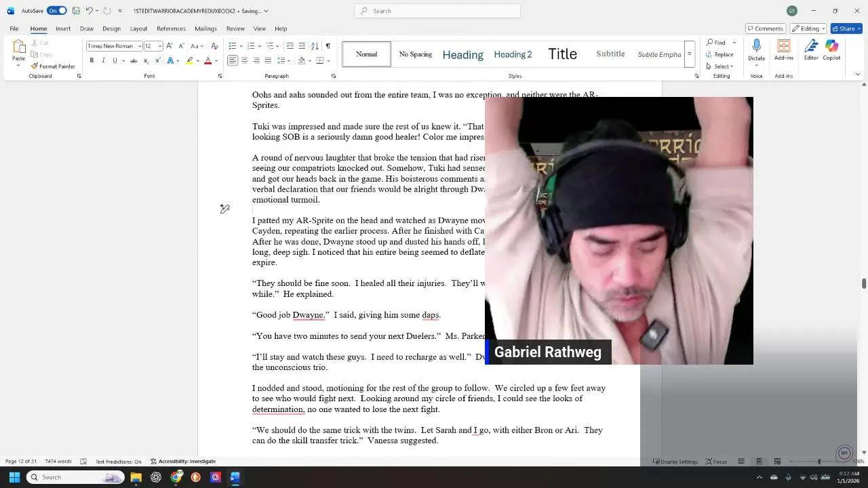Click the Bullets list icon
868x488 pixels.
(233, 46)
